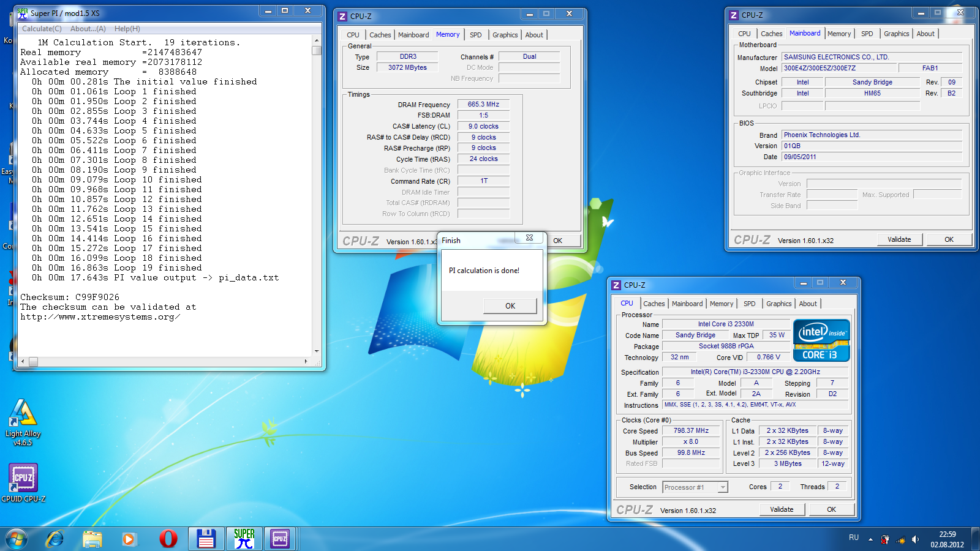Open Caches tab in CPU window

pos(654,304)
